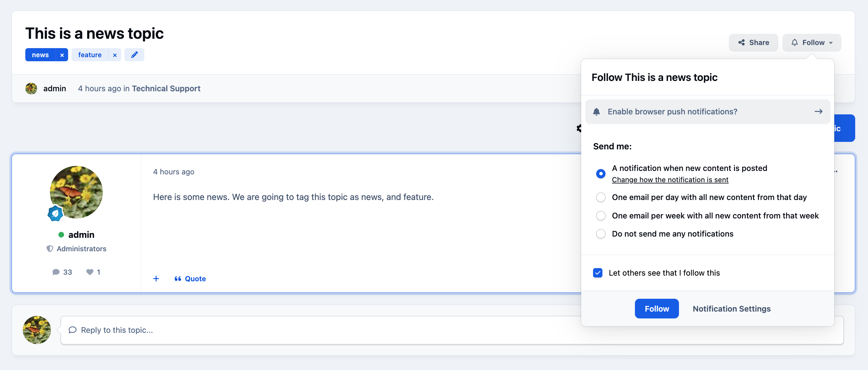Select one email per week option

tap(601, 216)
